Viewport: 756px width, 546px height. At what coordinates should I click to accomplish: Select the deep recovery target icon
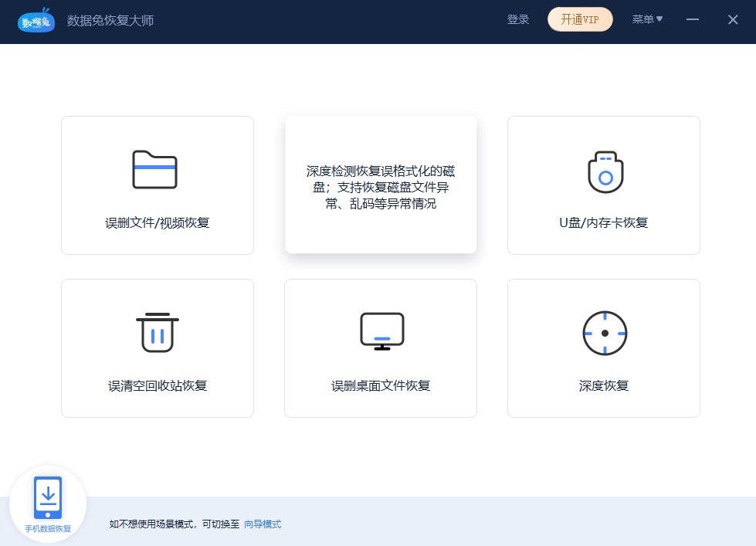pos(604,332)
